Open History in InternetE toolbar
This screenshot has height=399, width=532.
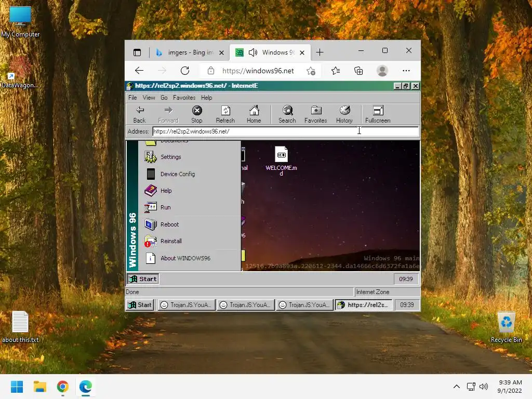[344, 114]
